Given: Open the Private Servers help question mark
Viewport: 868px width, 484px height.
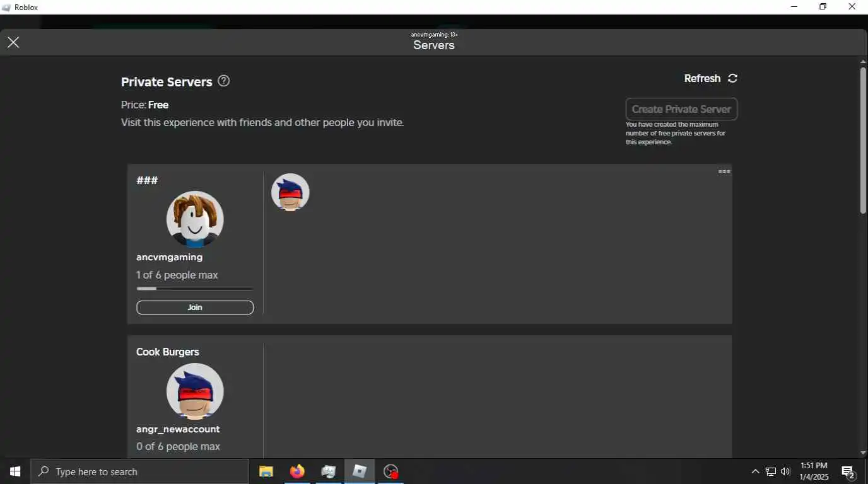Looking at the screenshot, I should pos(223,81).
